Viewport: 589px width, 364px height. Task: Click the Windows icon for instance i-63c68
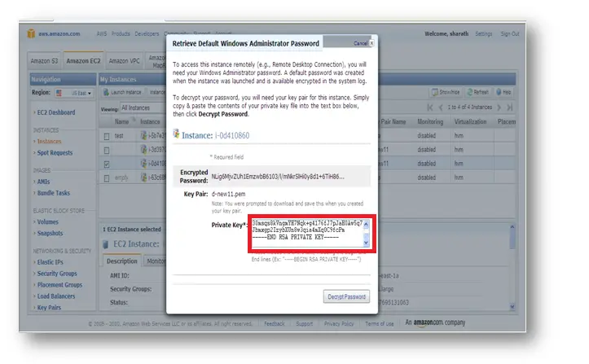(143, 178)
